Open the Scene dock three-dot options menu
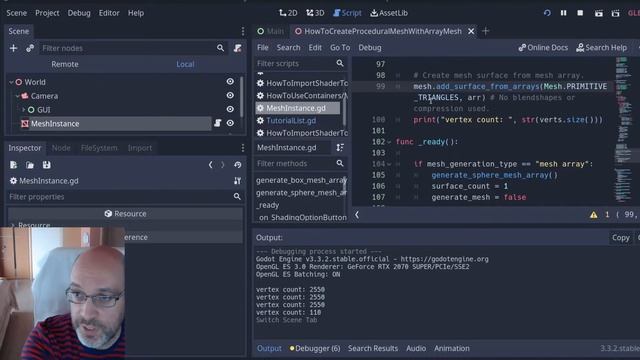Screen dimensions: 640x360 [243, 31]
